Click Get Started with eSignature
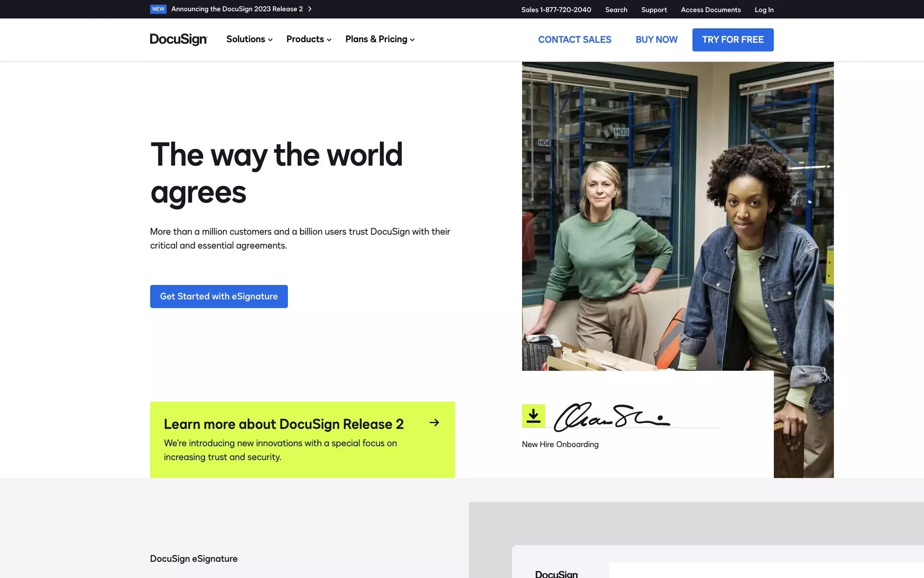Viewport: 924px width, 578px height. (219, 296)
